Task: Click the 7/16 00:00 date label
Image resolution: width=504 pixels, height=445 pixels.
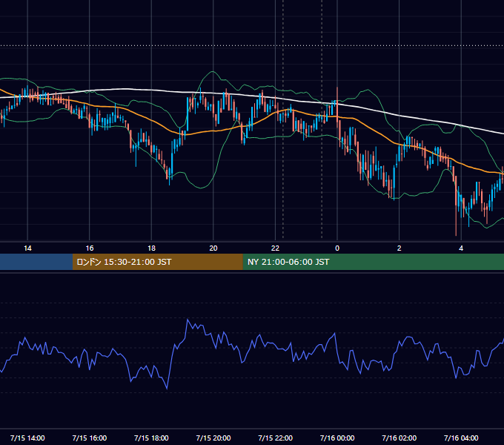Action: pos(337,438)
